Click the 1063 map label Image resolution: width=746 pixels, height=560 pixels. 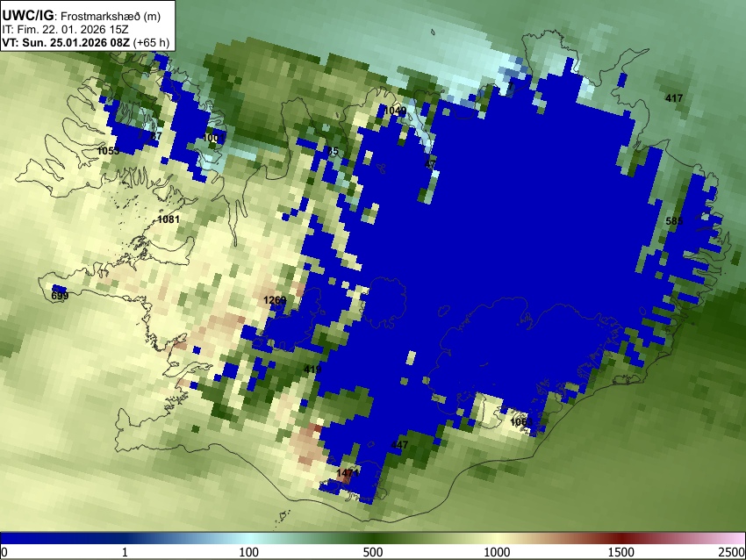pos(521,422)
